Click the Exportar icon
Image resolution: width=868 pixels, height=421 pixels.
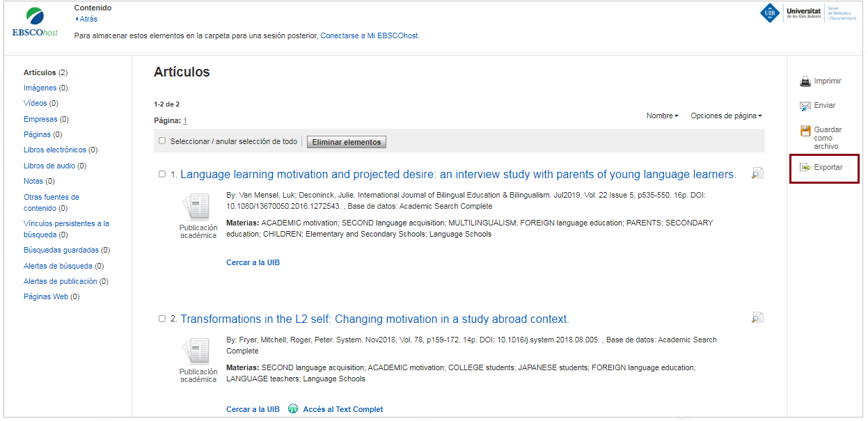point(805,168)
